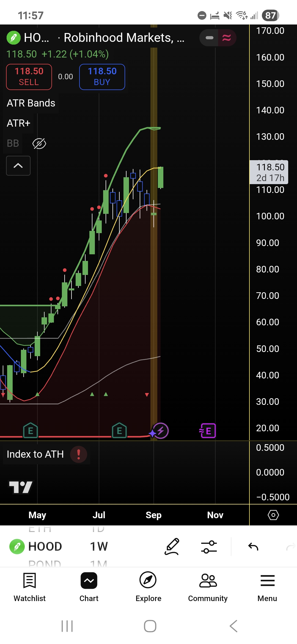The width and height of the screenshot is (297, 644).
Task: Open the drawing tools pencil icon
Action: (x=172, y=547)
